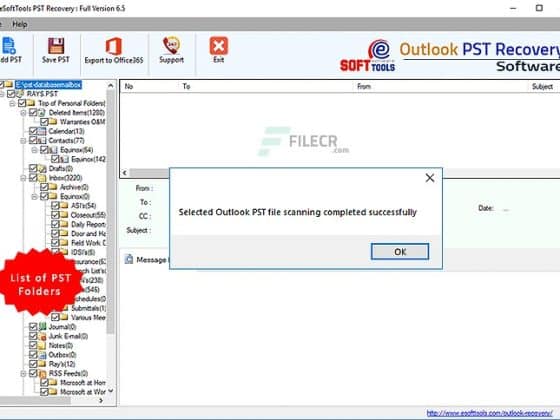Collapse the RAYS PST root node
Screen dimensions: 560x420
(2, 94)
